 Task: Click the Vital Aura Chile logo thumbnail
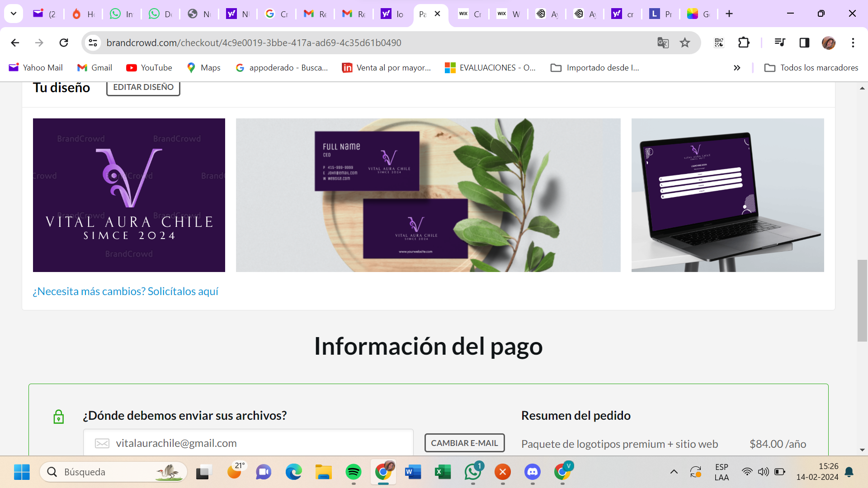129,195
